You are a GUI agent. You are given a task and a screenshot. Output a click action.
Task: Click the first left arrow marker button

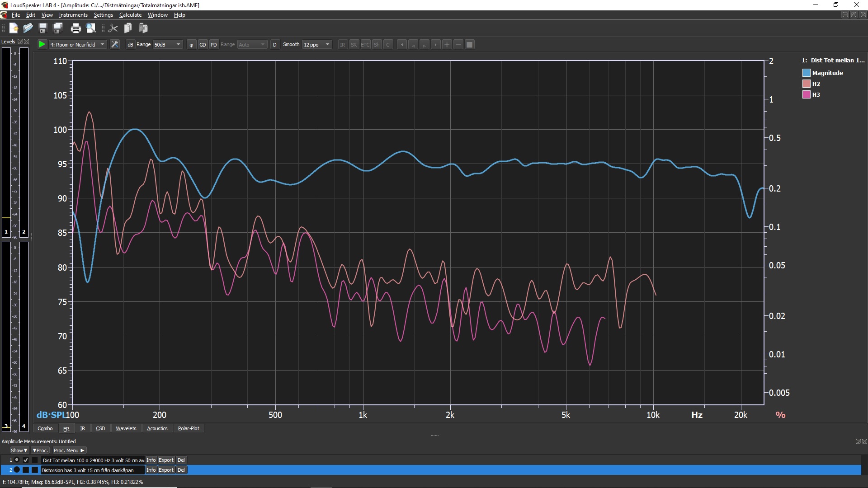pyautogui.click(x=401, y=44)
